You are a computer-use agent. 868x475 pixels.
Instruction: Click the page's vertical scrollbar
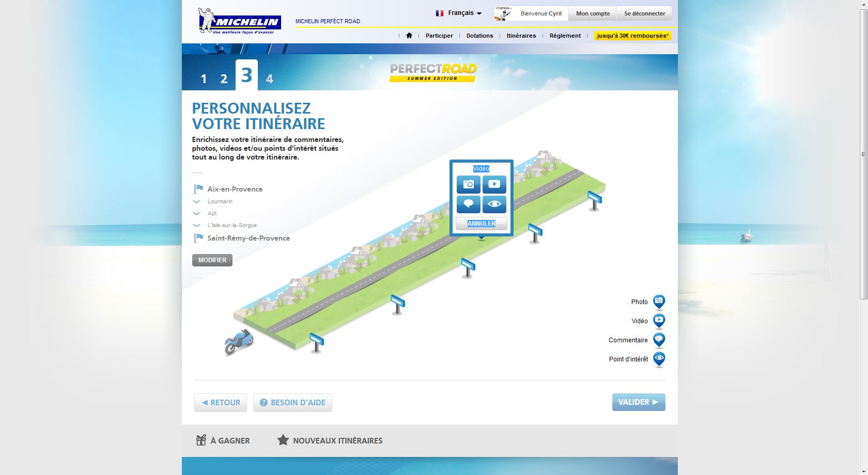863,155
